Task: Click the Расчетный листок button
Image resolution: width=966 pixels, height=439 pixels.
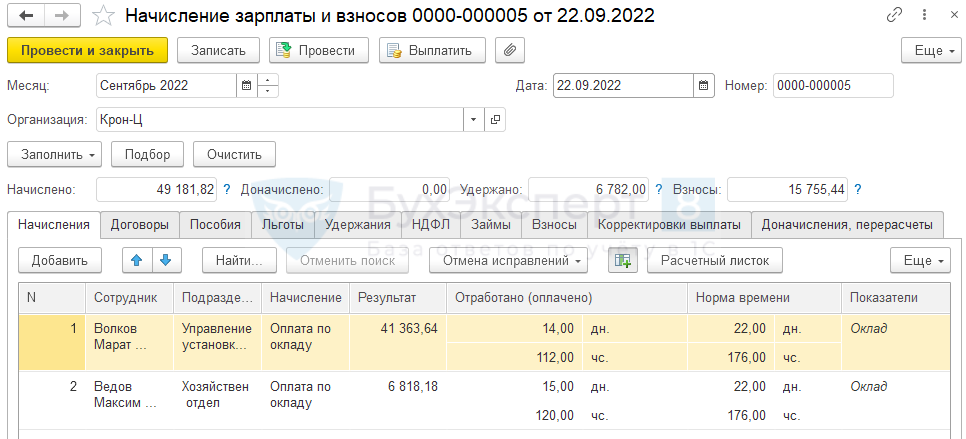Action: pos(714,261)
